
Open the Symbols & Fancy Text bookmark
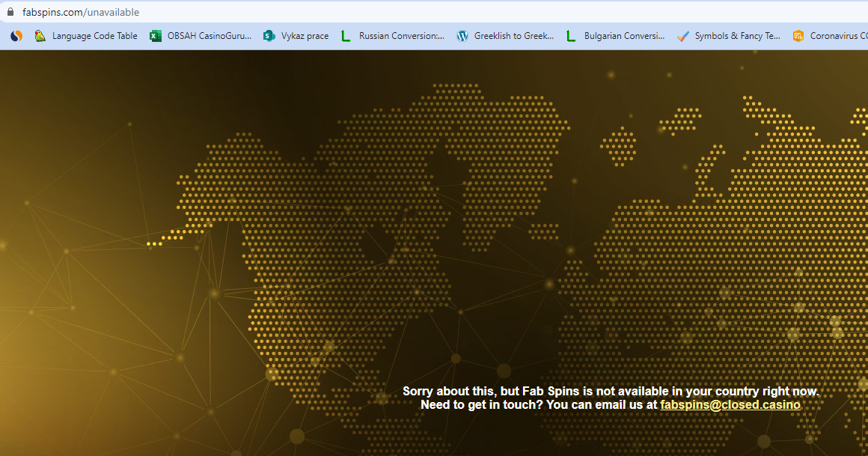coord(737,36)
